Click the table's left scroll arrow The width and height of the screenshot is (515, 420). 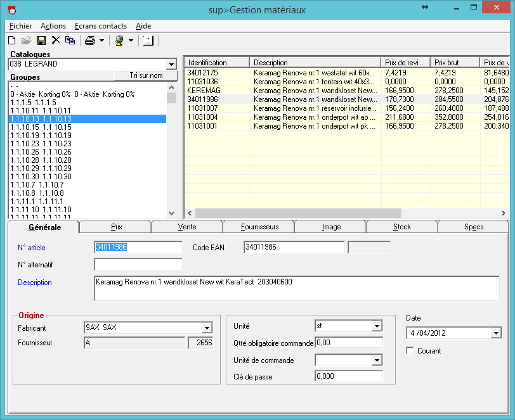[190, 213]
